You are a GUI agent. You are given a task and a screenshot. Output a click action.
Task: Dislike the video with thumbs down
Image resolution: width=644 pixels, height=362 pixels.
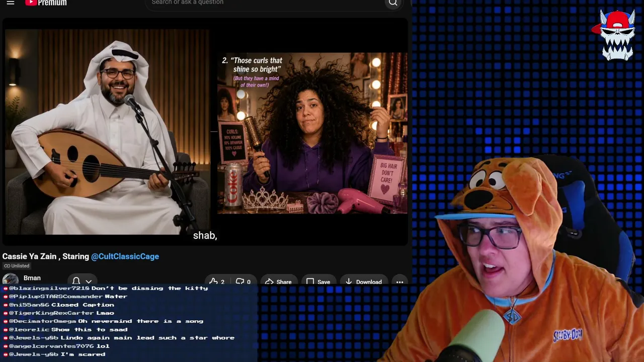[243, 282]
